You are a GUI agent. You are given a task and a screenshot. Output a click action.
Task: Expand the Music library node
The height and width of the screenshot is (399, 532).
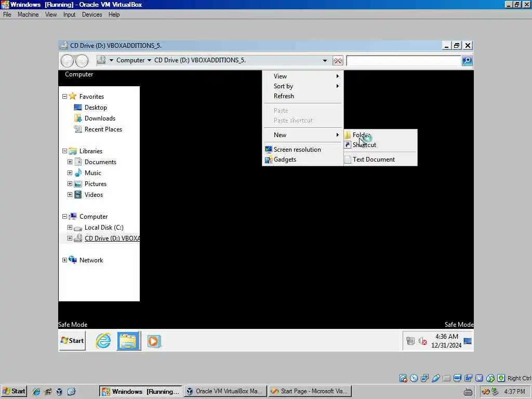click(70, 172)
